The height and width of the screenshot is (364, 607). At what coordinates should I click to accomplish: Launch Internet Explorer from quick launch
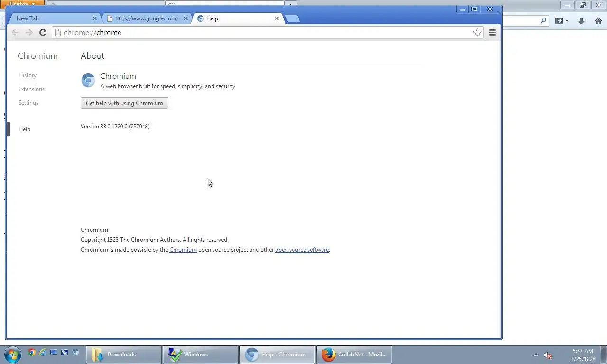coord(43,352)
